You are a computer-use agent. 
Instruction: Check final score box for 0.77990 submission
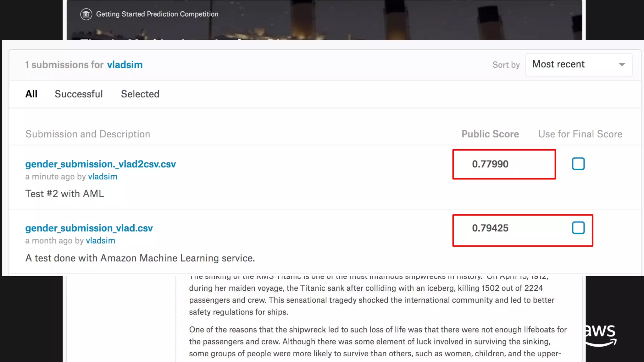578,164
